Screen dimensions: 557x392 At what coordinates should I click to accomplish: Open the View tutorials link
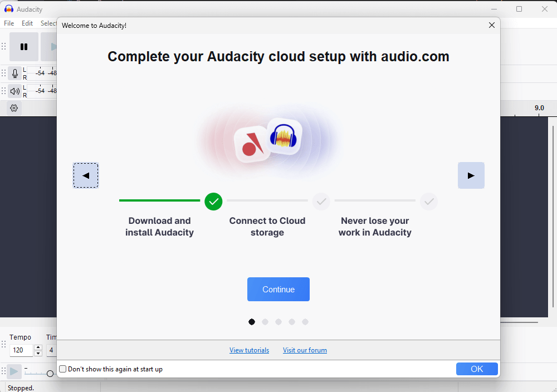coord(249,350)
